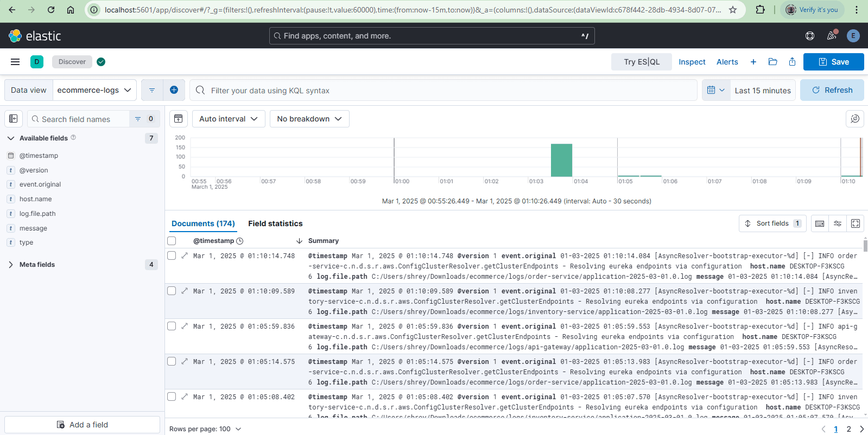The image size is (868, 435).
Task: Open keyboard shortcuts icon in grid toolbar
Action: [x=820, y=223]
